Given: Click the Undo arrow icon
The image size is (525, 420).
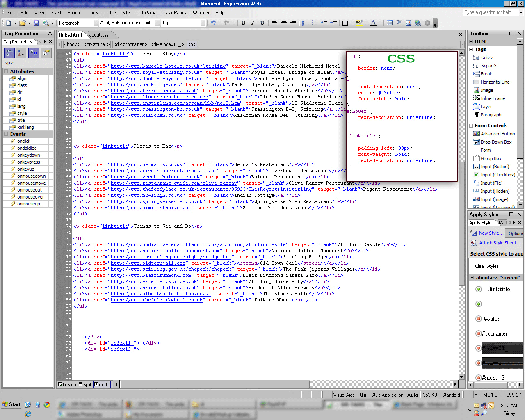Looking at the screenshot, I should click(213, 23).
